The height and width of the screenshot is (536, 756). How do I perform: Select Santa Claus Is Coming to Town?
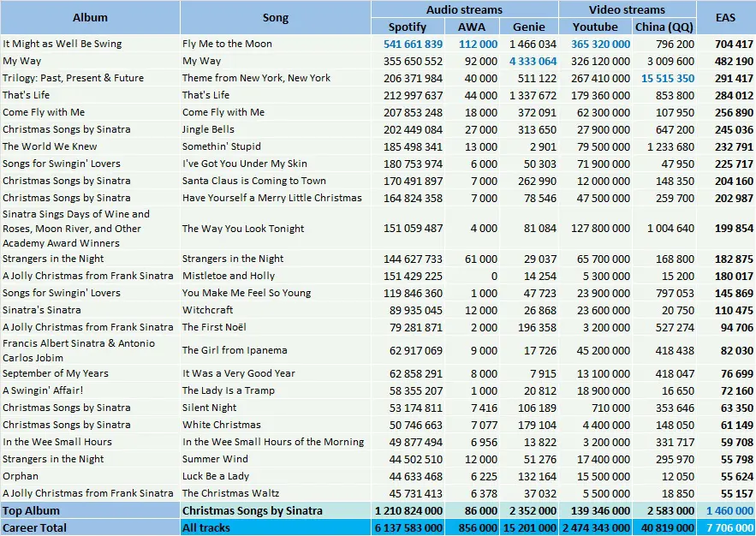[254, 181]
